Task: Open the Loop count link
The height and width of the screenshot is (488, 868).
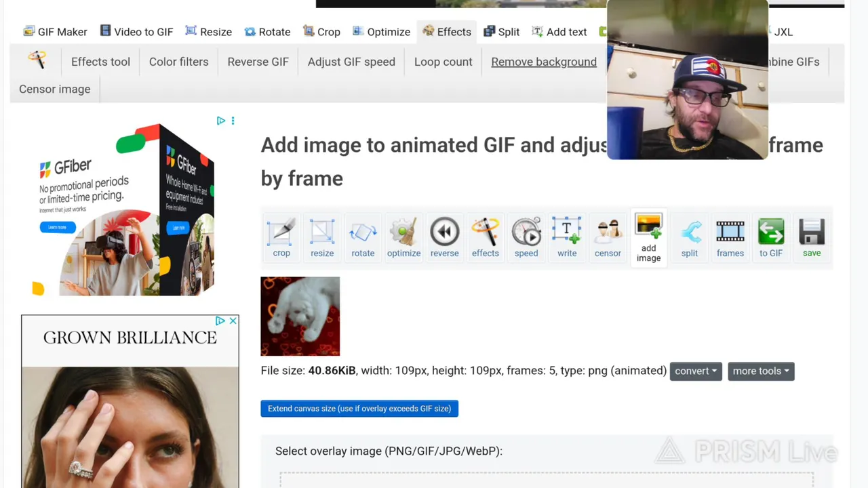Action: [x=443, y=62]
